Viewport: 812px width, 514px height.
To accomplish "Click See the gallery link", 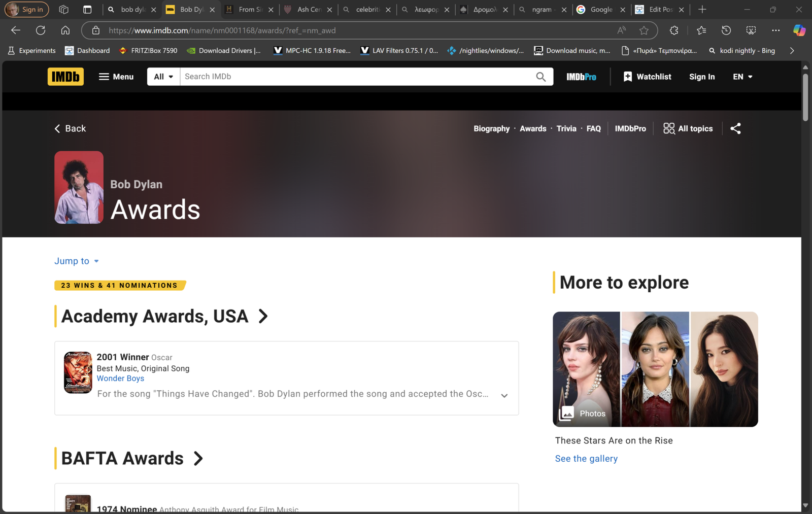I will (586, 459).
